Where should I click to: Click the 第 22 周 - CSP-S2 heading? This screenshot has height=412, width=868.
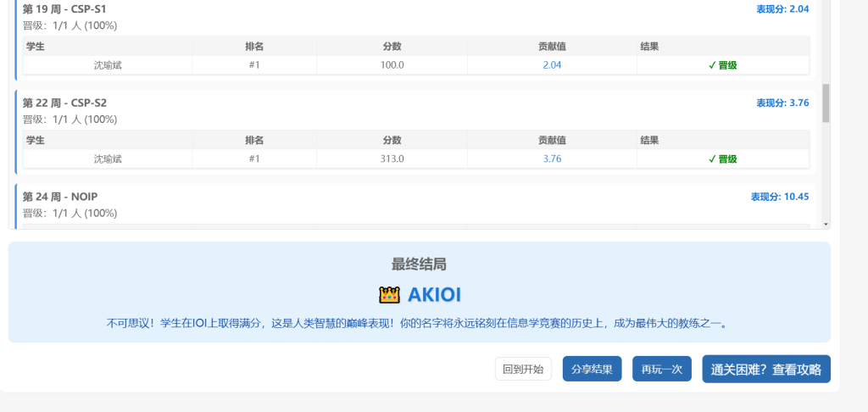pos(64,103)
